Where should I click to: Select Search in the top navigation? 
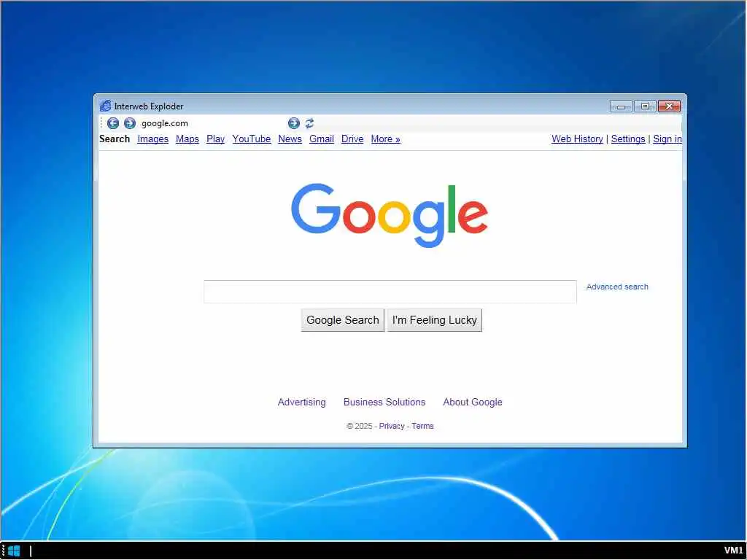[x=115, y=139]
